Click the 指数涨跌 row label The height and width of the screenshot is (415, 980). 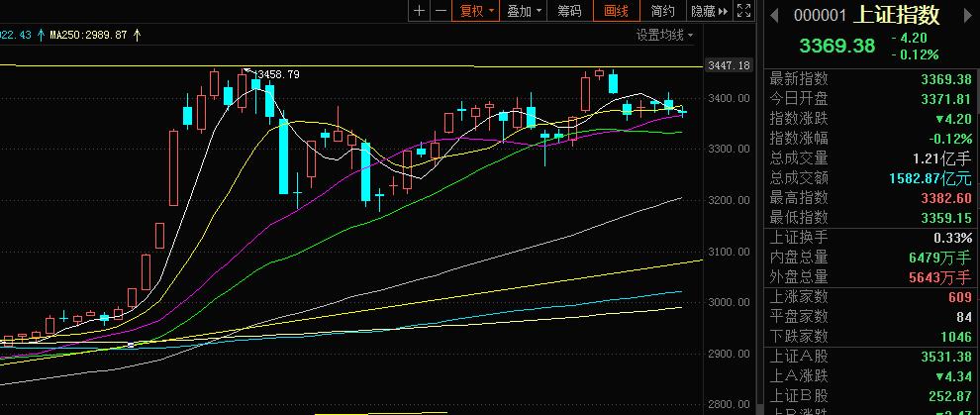tap(798, 119)
